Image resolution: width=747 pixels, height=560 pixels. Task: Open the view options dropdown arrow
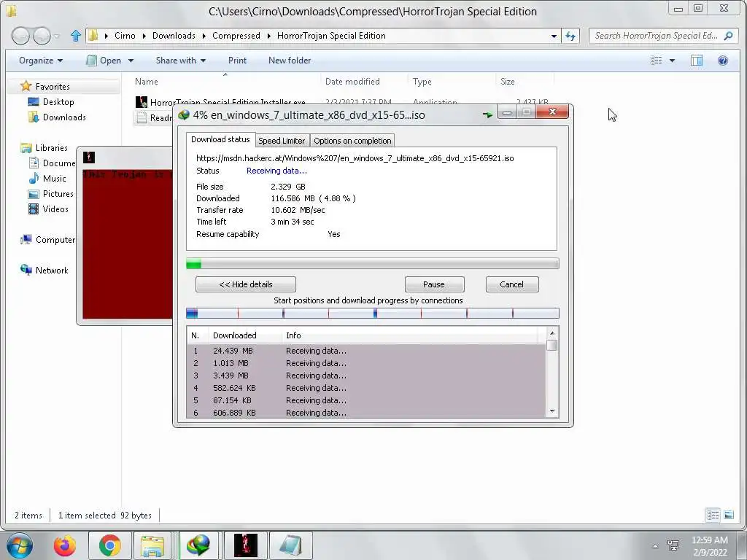coord(672,61)
